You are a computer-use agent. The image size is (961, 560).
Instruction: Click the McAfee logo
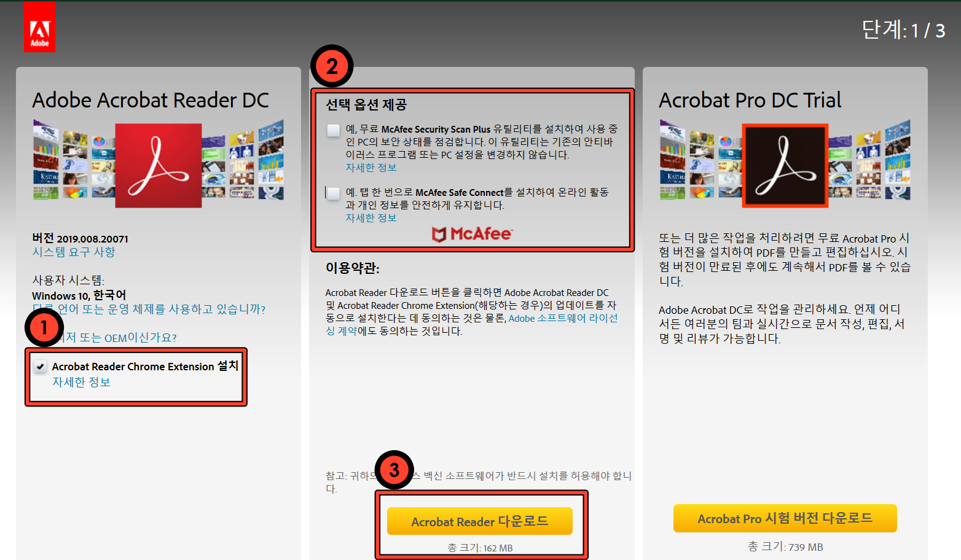472,234
